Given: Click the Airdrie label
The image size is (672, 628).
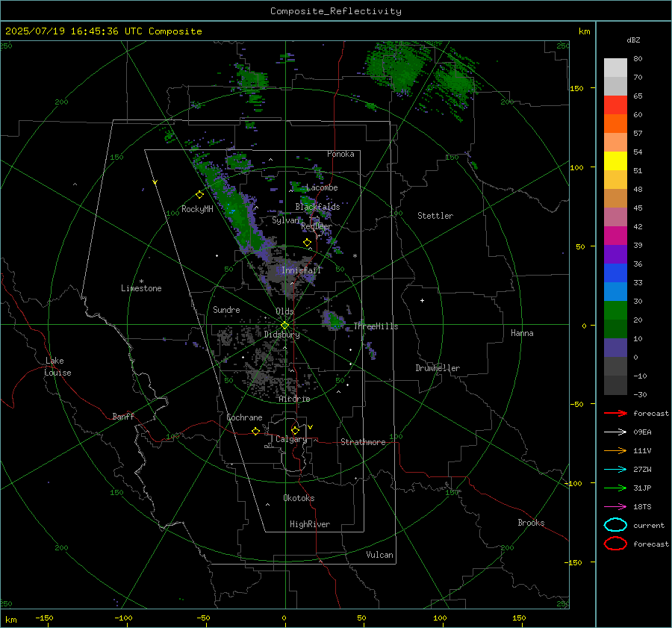Looking at the screenshot, I should tap(294, 399).
